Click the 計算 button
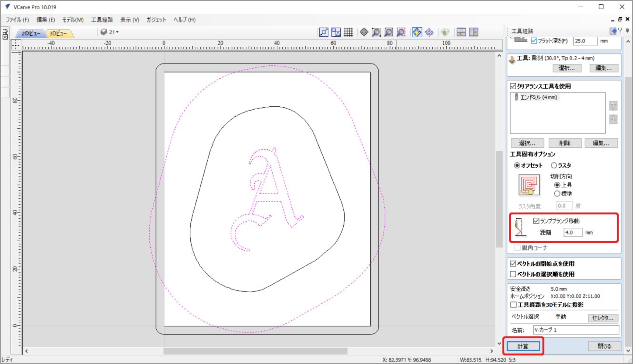The width and height of the screenshot is (633, 364). point(523,346)
